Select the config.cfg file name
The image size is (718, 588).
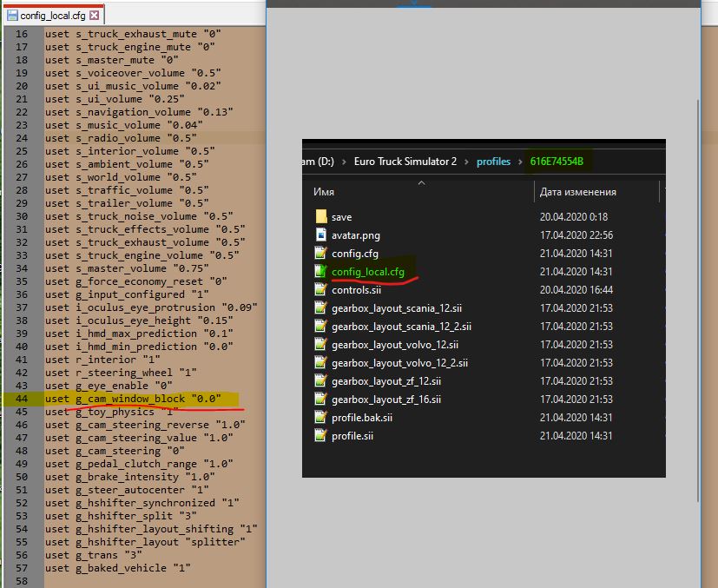tap(355, 254)
